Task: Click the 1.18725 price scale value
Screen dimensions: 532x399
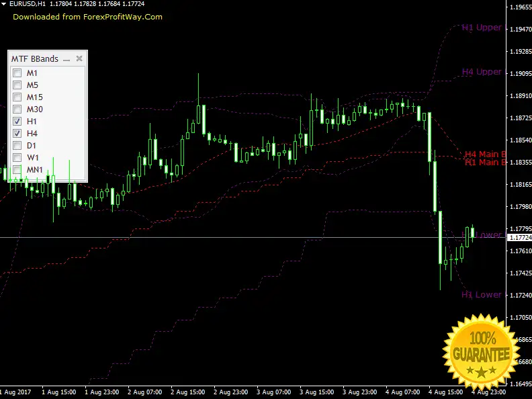Action: (521, 118)
